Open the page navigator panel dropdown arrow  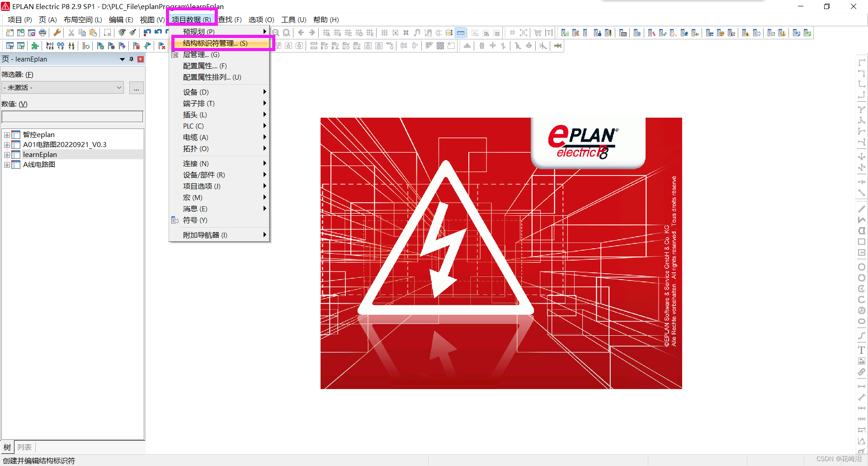[x=122, y=59]
